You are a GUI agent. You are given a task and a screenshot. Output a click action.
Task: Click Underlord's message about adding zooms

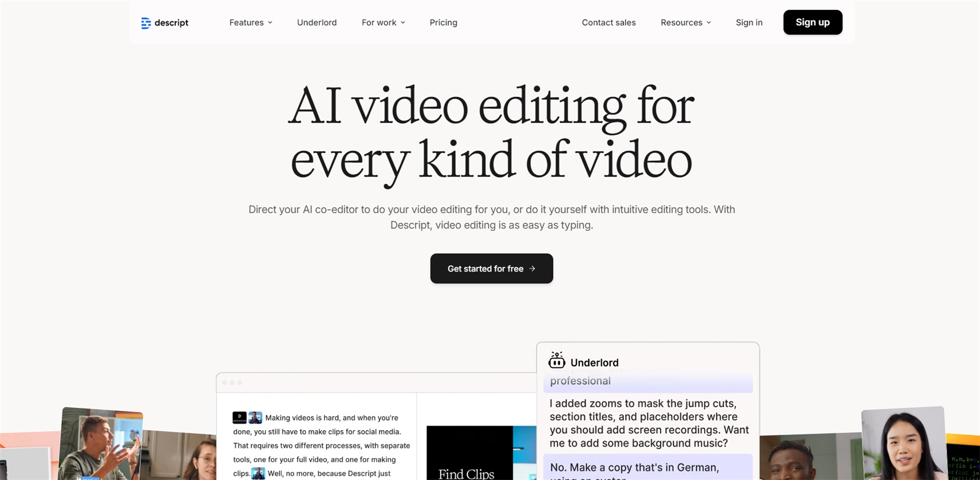coord(648,423)
